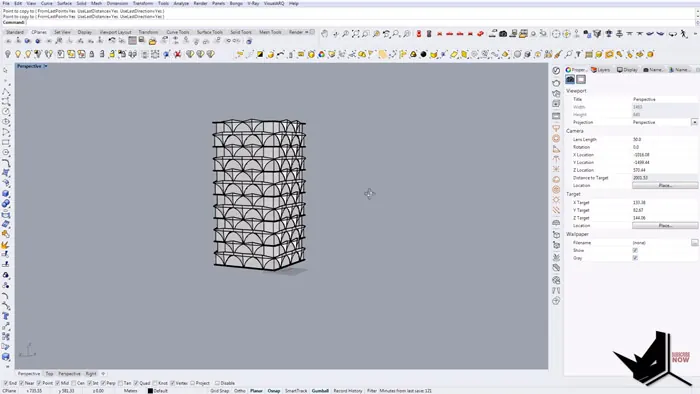The width and height of the screenshot is (700, 394).
Task: Click the viewport camera properties icon
Action: (570, 79)
